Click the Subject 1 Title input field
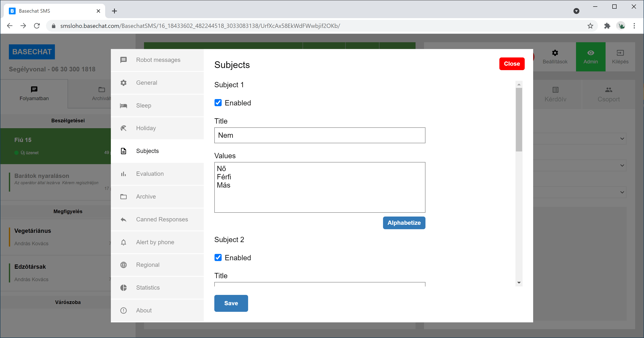The image size is (644, 338). (x=319, y=135)
